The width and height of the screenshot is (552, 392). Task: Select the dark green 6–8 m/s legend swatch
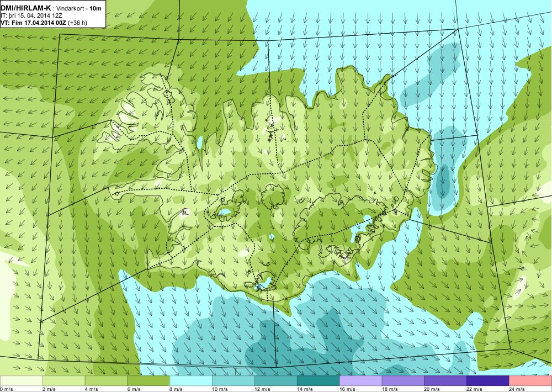tap(148, 381)
